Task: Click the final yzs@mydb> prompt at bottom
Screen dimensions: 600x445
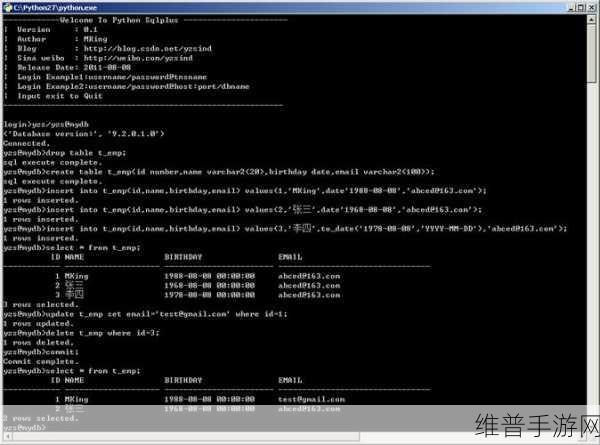Action: pos(25,427)
